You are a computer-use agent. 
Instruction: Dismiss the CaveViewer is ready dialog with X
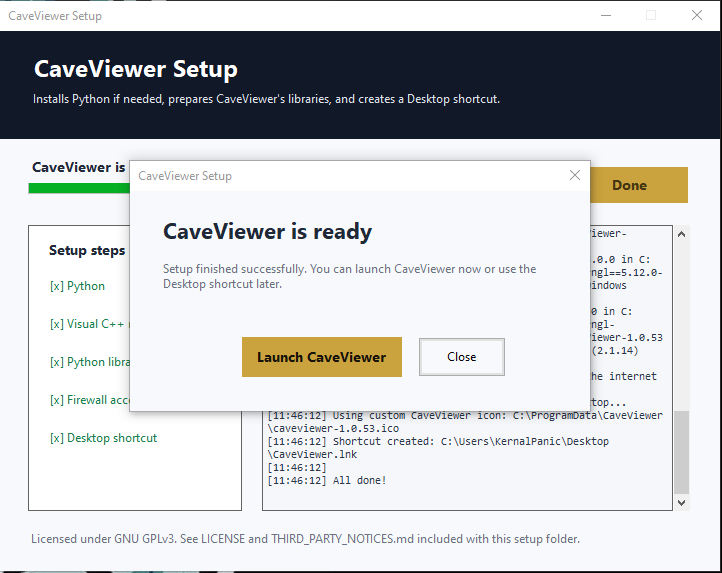574,175
